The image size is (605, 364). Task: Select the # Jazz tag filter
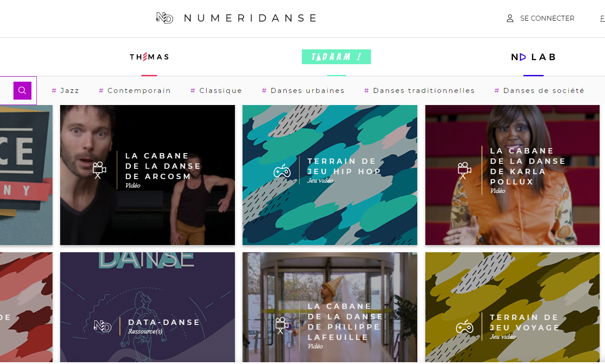66,91
